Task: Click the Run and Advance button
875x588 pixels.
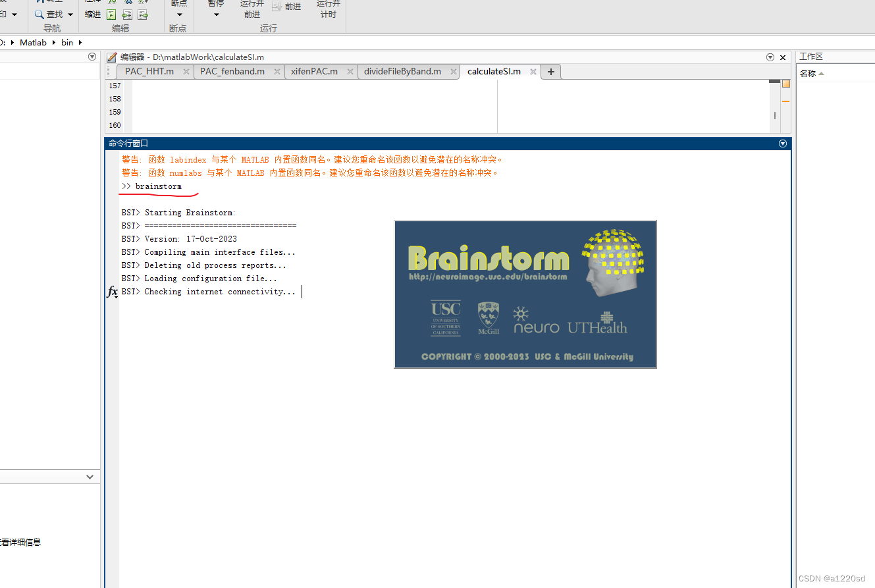Action: (x=252, y=9)
